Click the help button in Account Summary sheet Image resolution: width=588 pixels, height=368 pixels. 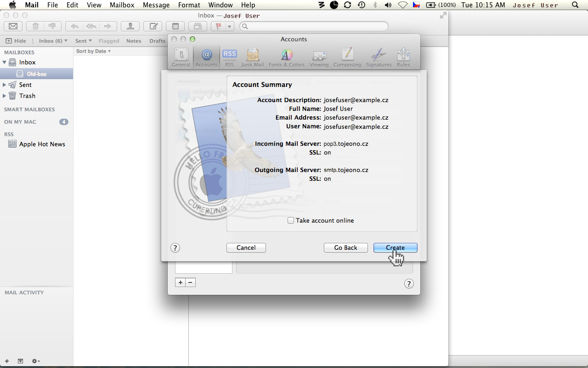tap(175, 247)
